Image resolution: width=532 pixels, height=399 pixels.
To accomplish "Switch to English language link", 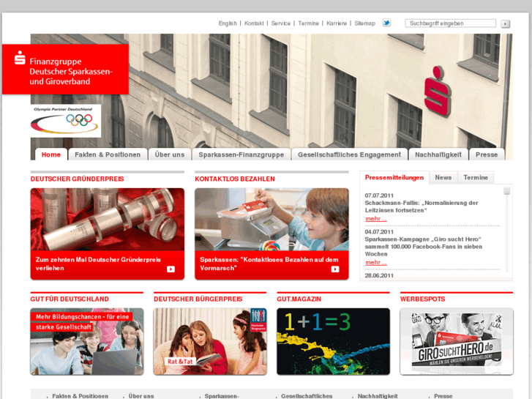I will click(228, 23).
